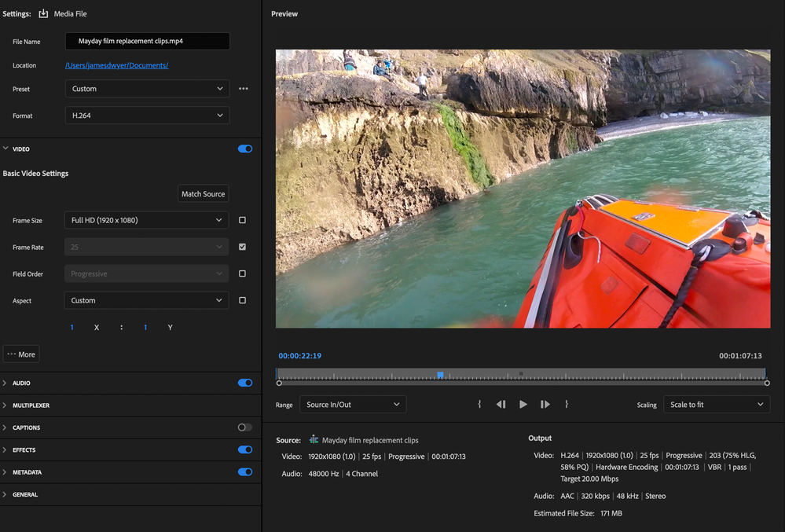Click the source sequence icon
Screen dimensions: 785x532
click(x=314, y=440)
